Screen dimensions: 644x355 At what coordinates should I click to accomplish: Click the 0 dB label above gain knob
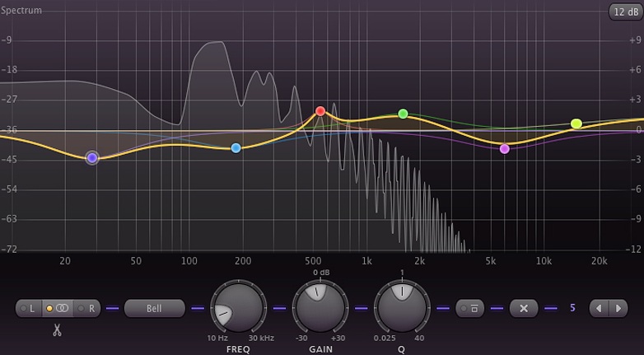point(321,273)
